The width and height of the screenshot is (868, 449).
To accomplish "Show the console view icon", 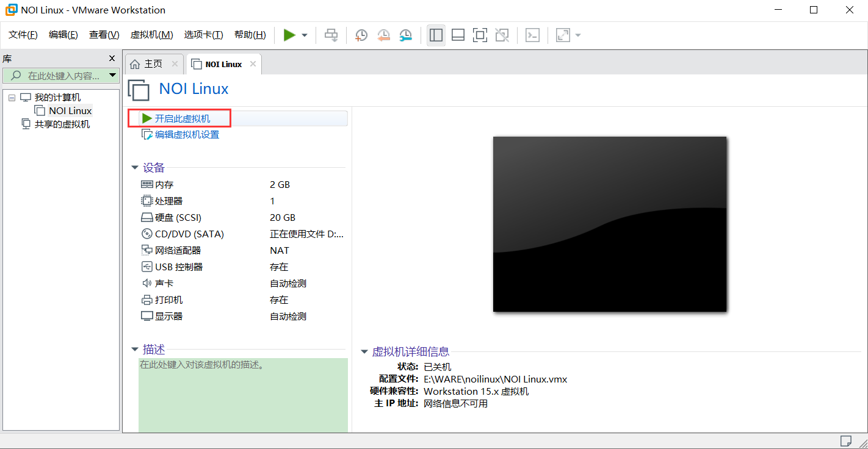I will [532, 35].
